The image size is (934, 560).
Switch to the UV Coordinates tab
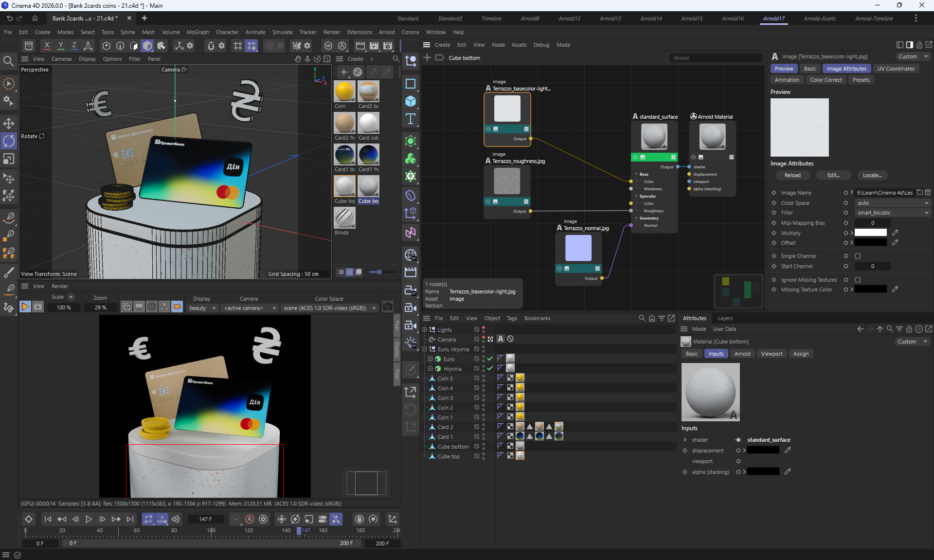coord(896,69)
